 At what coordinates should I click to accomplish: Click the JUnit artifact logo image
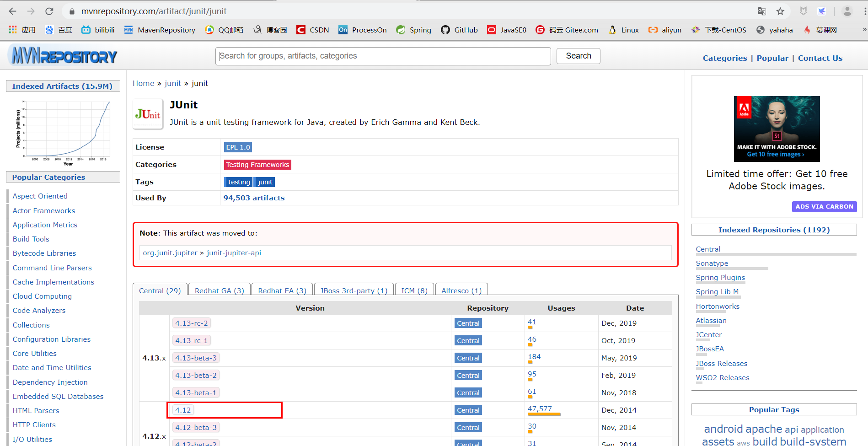(148, 114)
